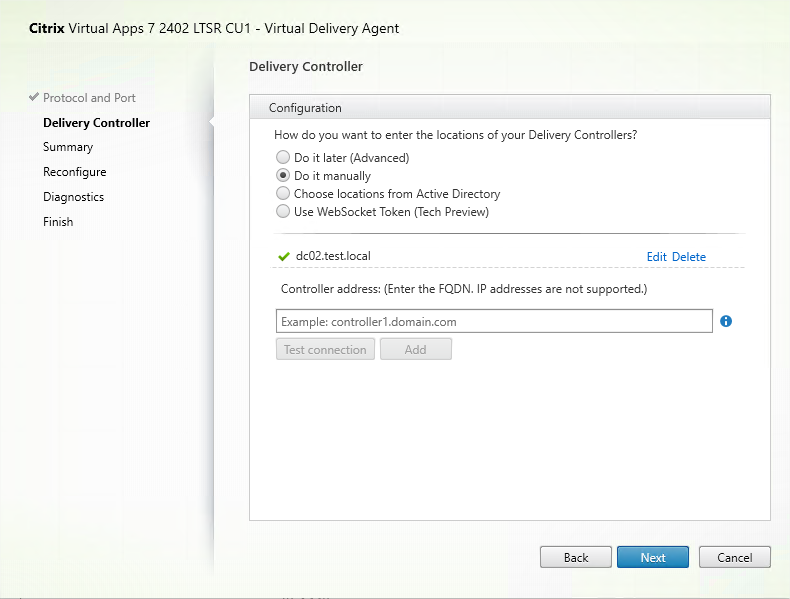The height and width of the screenshot is (599, 790).
Task: Go to the Next step
Action: tap(653, 557)
